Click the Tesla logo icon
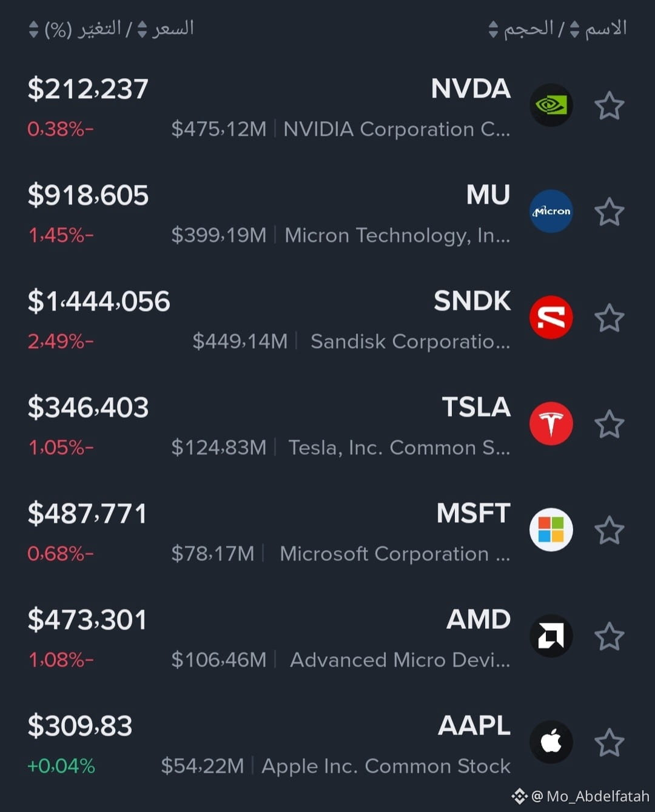This screenshot has height=812, width=655. click(551, 423)
